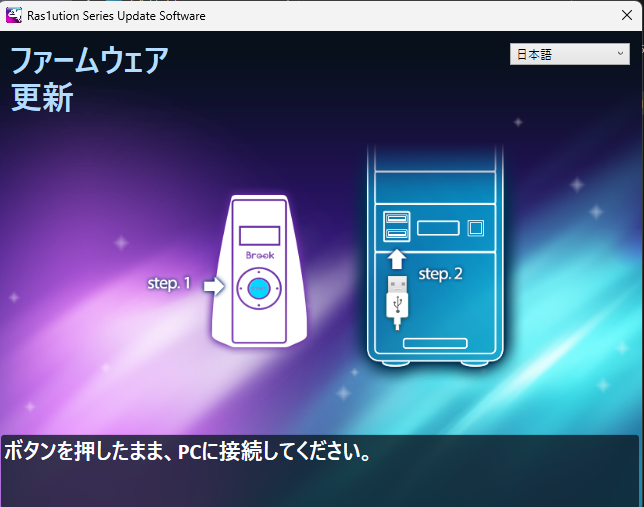Image resolution: width=644 pixels, height=507 pixels.
Task: Open the 日本語 language dropdown
Action: tap(568, 55)
